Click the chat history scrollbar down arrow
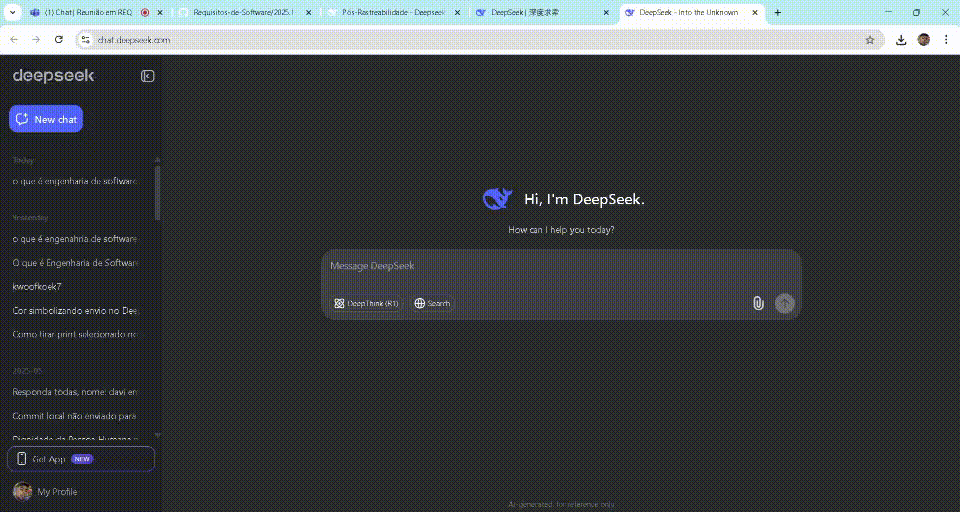This screenshot has width=960, height=512. point(157,435)
